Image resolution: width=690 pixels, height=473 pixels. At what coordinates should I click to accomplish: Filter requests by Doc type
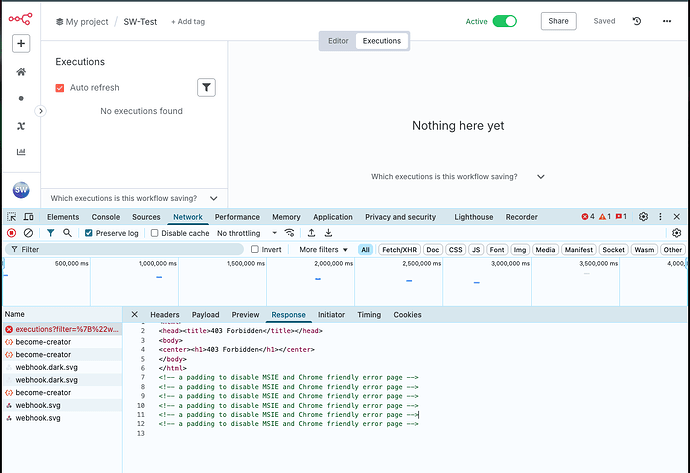433,249
